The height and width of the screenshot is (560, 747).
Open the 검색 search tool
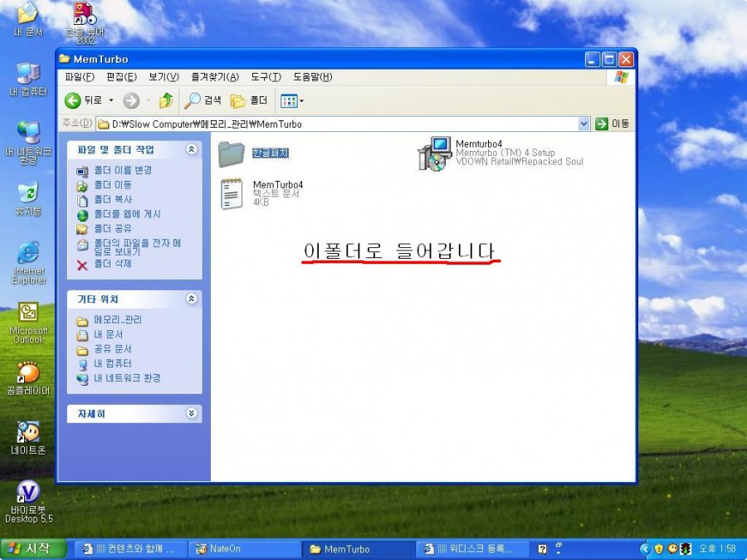pos(203,100)
